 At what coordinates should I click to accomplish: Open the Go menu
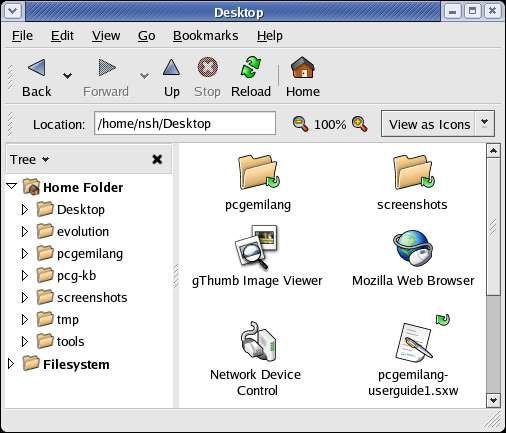tap(147, 36)
